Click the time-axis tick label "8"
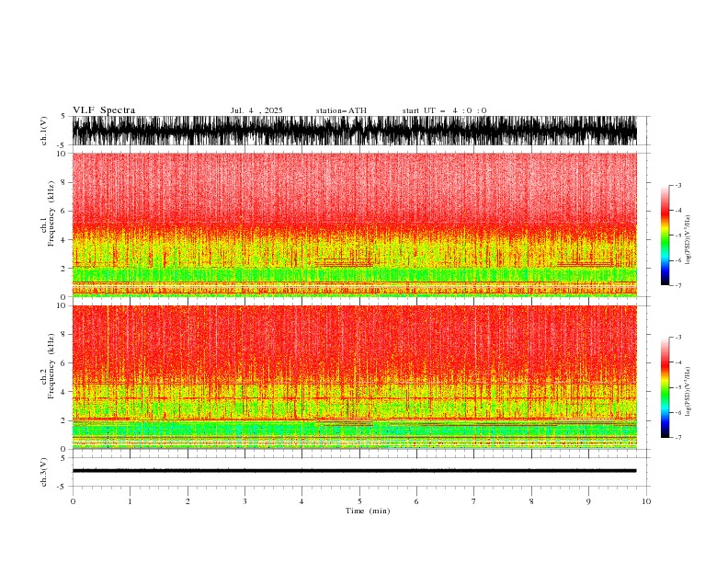728x563 pixels. [531, 501]
